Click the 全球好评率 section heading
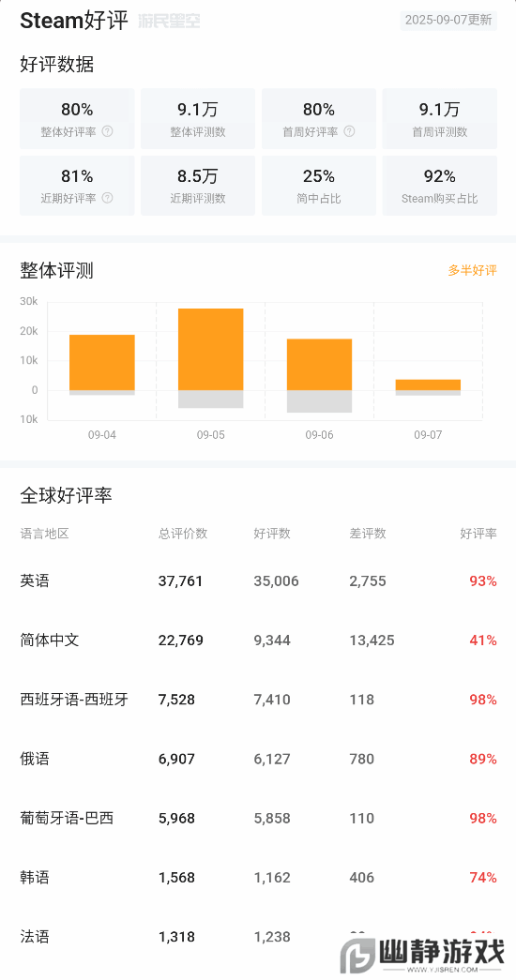Image resolution: width=516 pixels, height=980 pixels. point(67,496)
